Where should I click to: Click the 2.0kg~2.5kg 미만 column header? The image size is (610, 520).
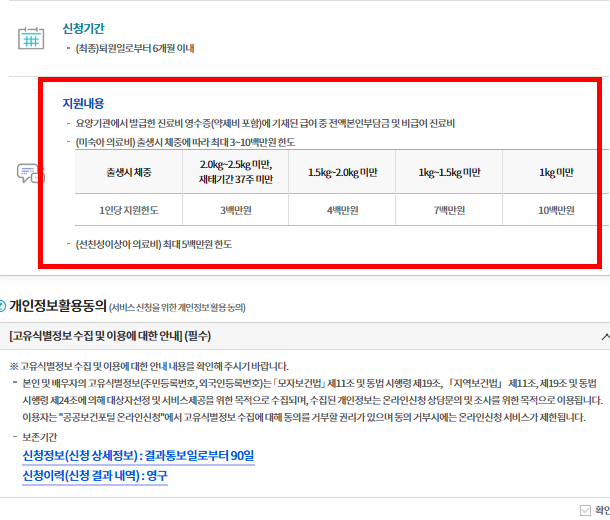(x=236, y=172)
